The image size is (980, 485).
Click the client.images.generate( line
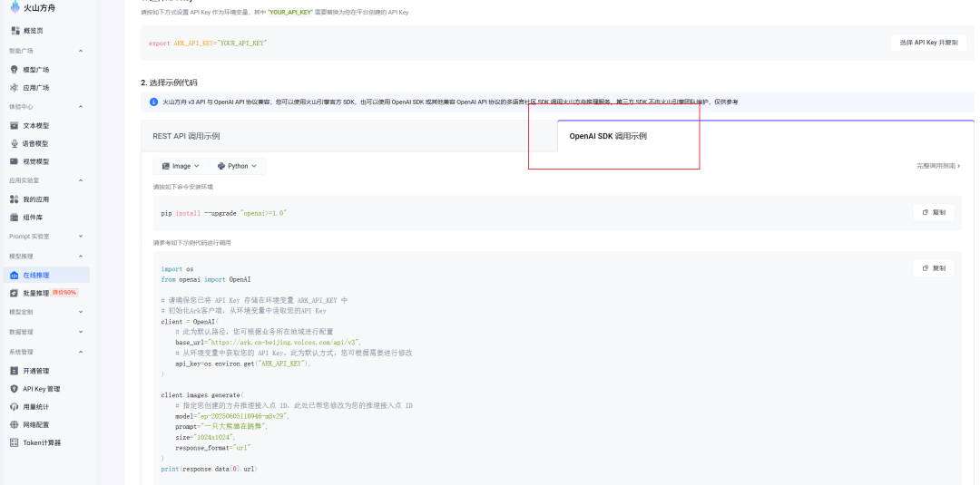tap(201, 395)
